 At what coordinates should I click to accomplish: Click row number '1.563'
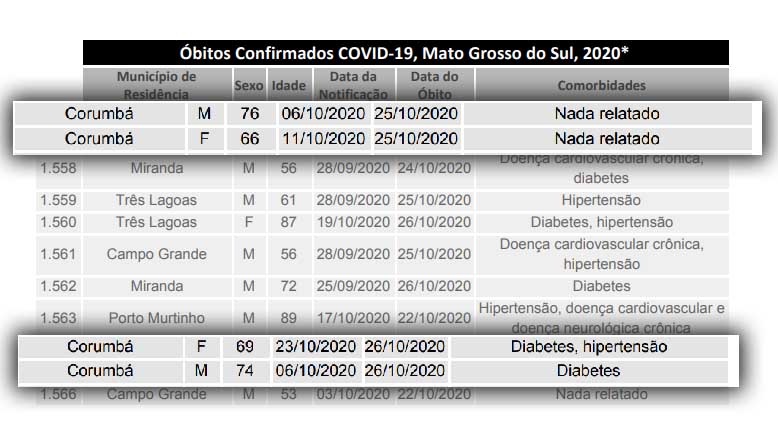click(x=58, y=318)
